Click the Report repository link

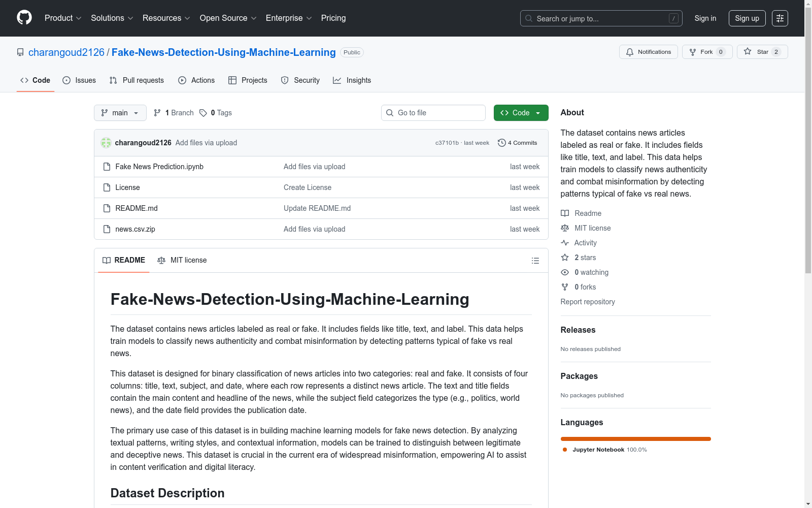tap(588, 302)
